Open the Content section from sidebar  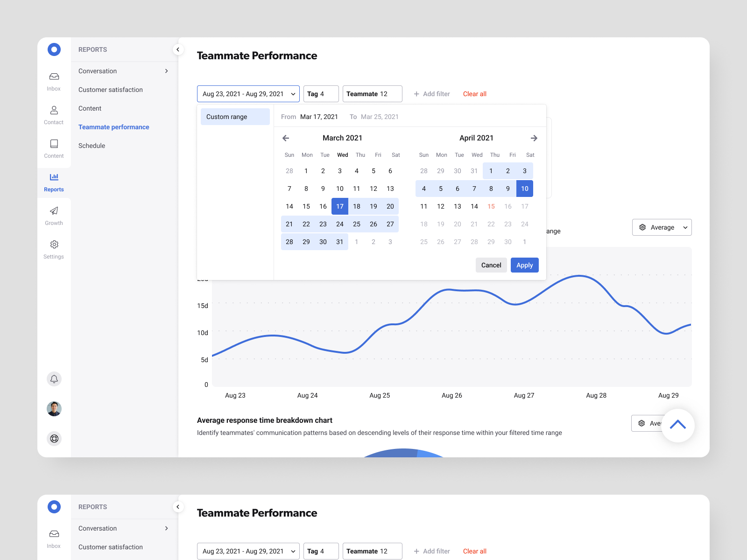(x=54, y=148)
